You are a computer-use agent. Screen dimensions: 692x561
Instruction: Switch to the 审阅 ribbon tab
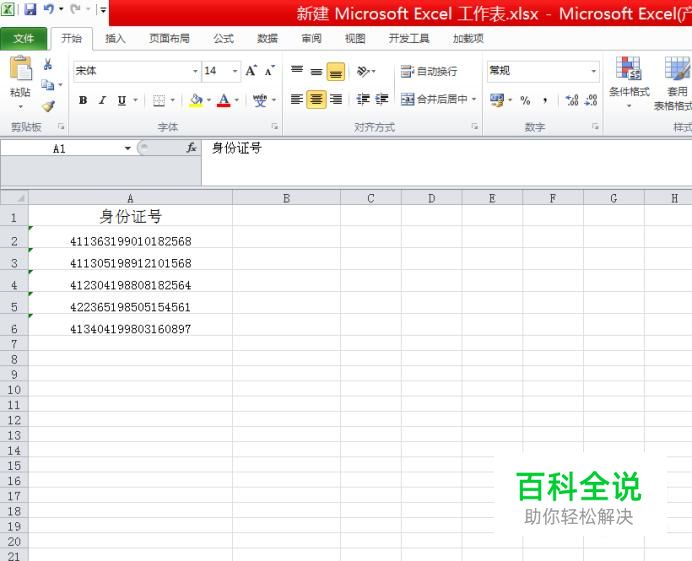click(312, 39)
